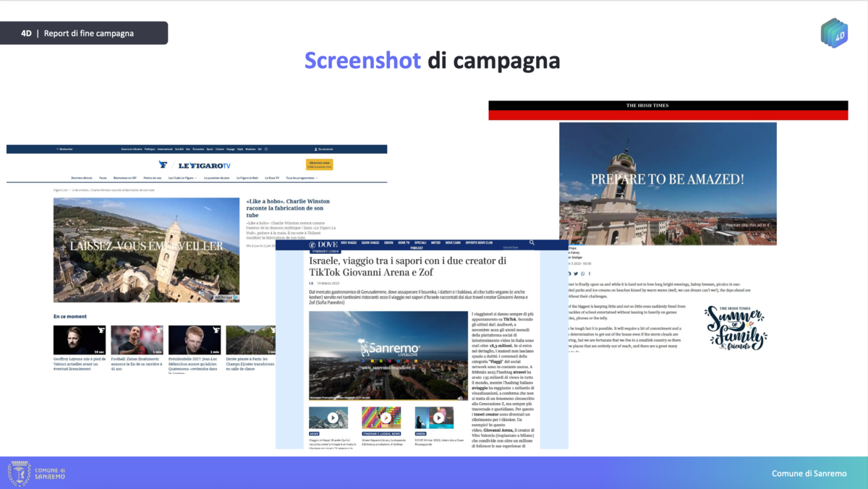Expand the Tous les programmes dropdown
Viewport: 868px width, 489px height.
[x=301, y=177]
